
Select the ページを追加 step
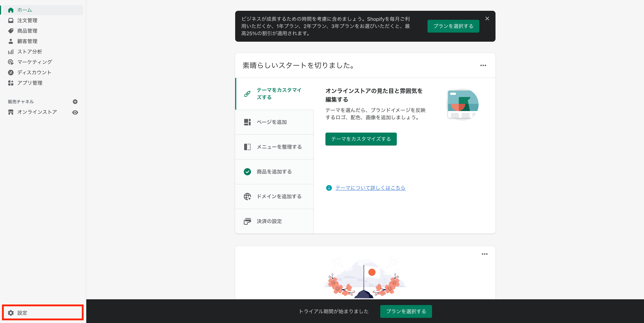point(275,122)
